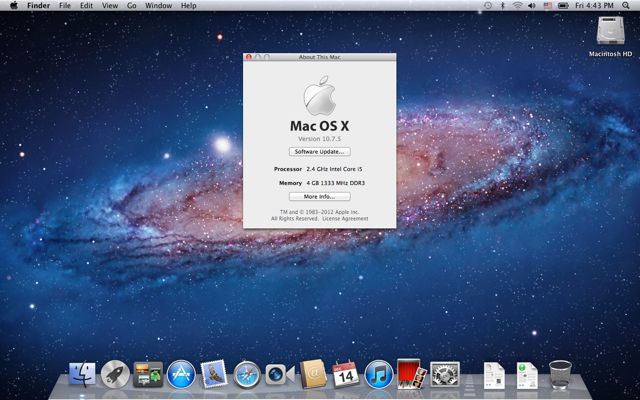Open the Window menu
Viewport: 640px width, 400px height.
158,5
